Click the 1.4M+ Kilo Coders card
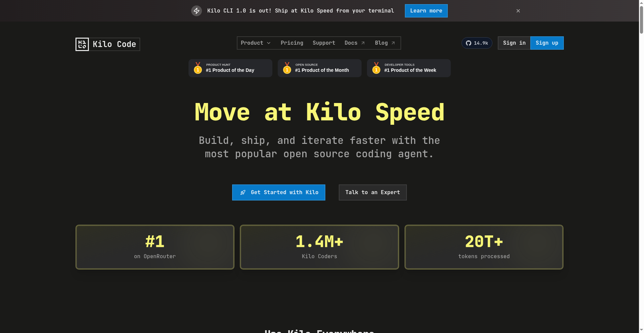Viewport: 644px width, 333px height. pyautogui.click(x=319, y=247)
